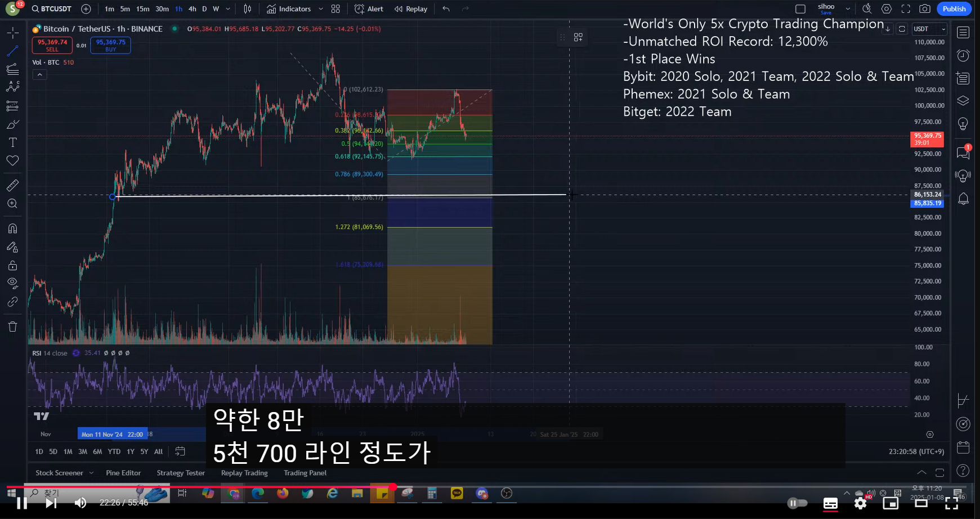Open the candlestick chart type menu
The width and height of the screenshot is (980, 519).
pyautogui.click(x=247, y=9)
